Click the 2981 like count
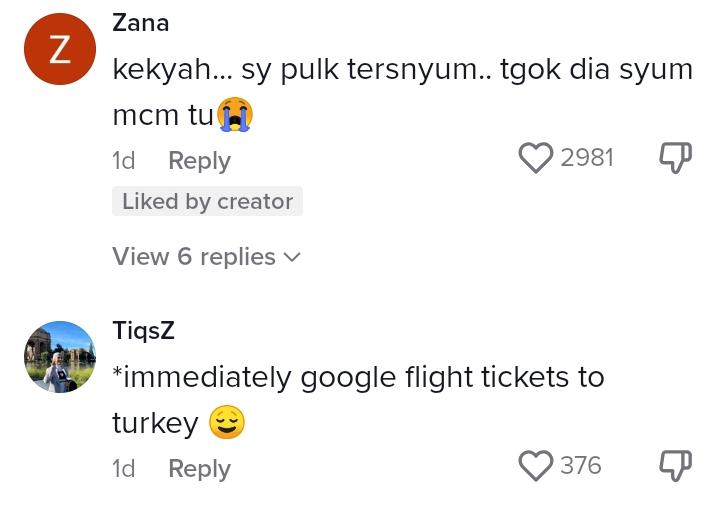 (587, 158)
